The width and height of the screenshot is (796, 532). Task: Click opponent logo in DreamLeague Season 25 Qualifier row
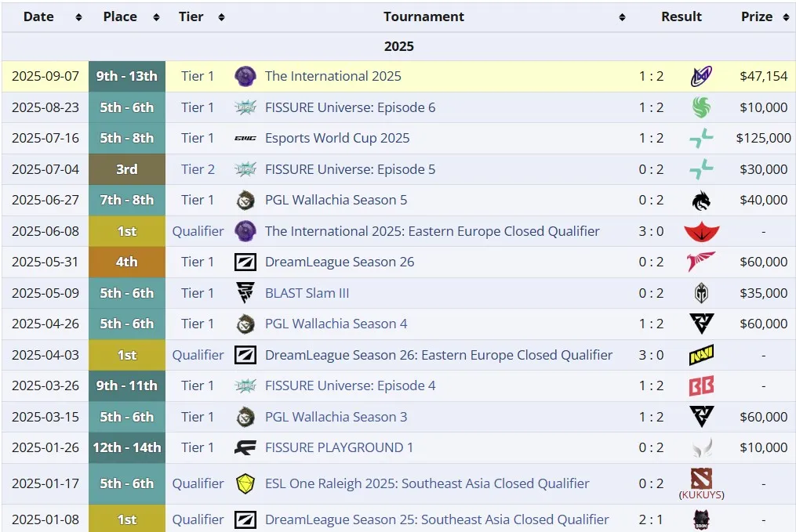pyautogui.click(x=702, y=519)
